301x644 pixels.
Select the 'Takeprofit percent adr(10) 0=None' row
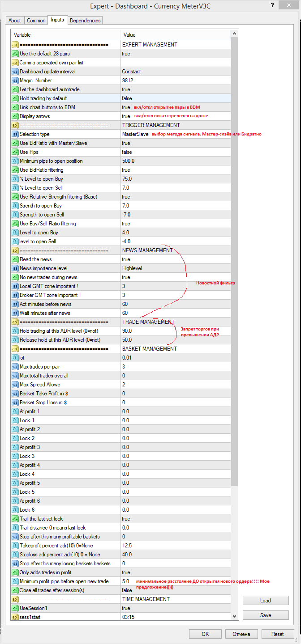tap(121, 546)
